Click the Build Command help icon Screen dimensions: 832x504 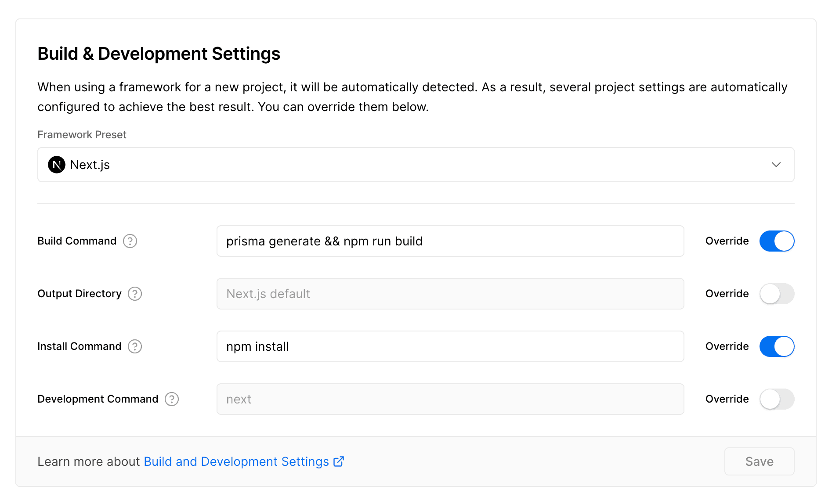click(x=130, y=241)
